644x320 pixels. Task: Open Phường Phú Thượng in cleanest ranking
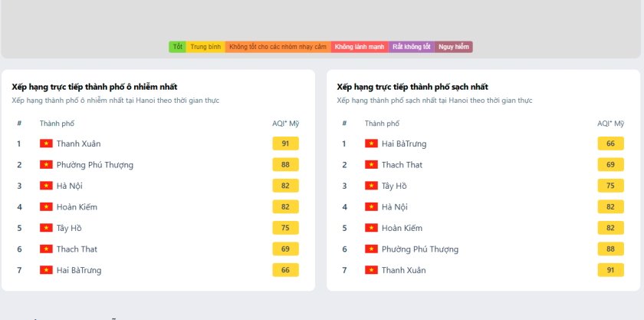coord(419,249)
